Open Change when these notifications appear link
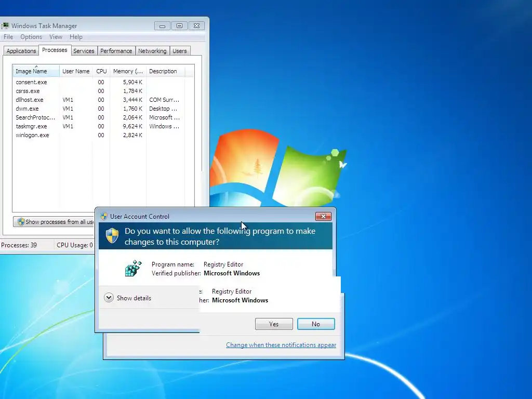The image size is (532, 399). (x=281, y=345)
